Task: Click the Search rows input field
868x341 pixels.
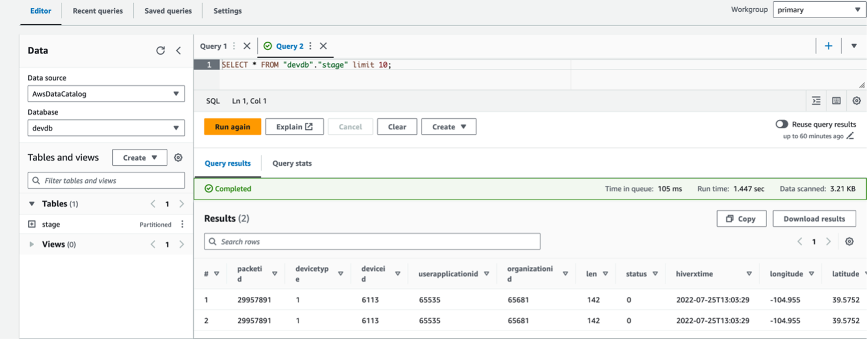Action: 373,241
